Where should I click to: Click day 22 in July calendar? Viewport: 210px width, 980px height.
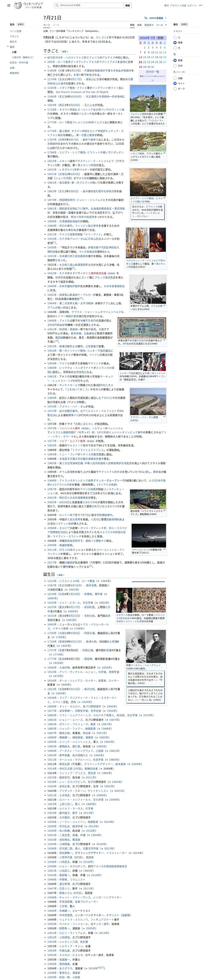tap(145, 62)
